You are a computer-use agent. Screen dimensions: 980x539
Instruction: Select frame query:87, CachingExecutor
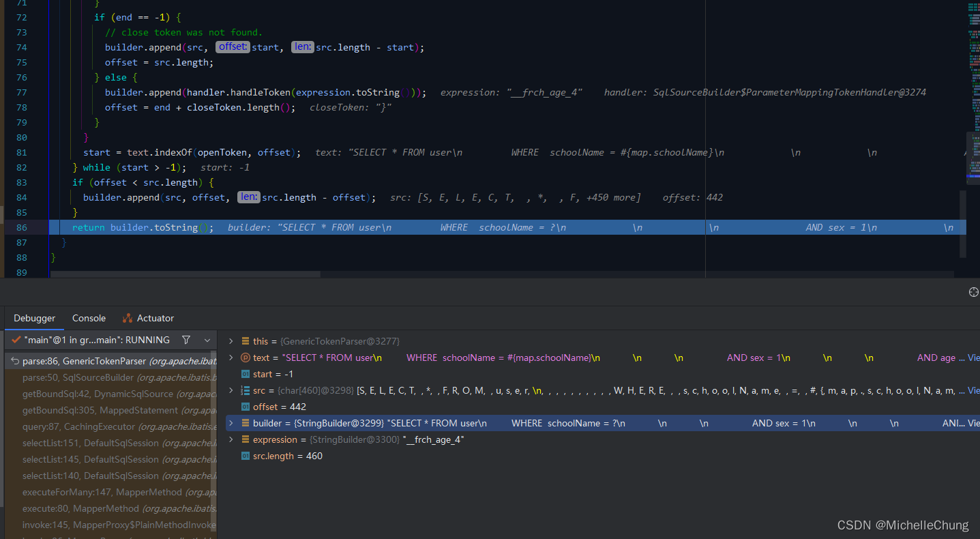[110, 426]
